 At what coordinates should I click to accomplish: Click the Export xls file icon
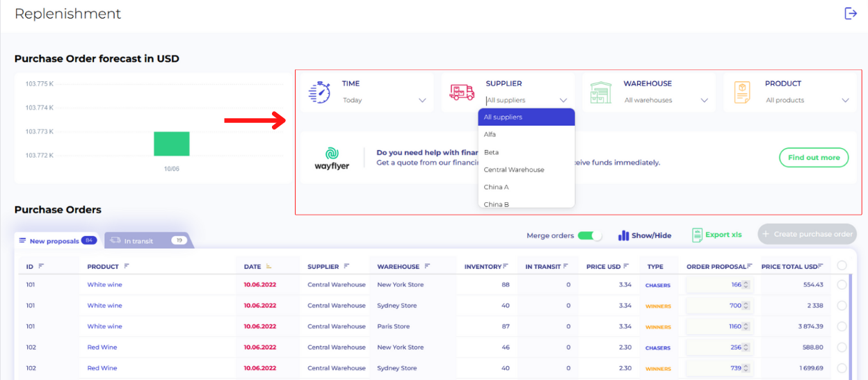pos(697,235)
